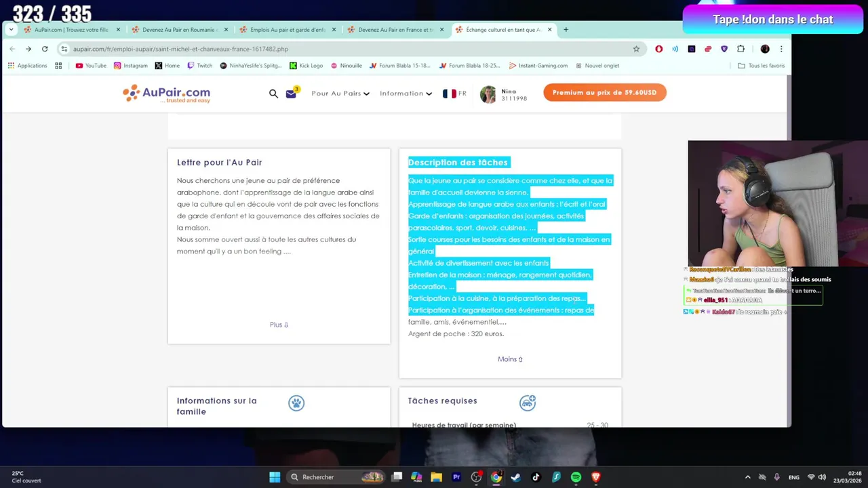Switch to Devenez Au Pair en France tab
This screenshot has width=868, height=488.
[x=395, y=30]
